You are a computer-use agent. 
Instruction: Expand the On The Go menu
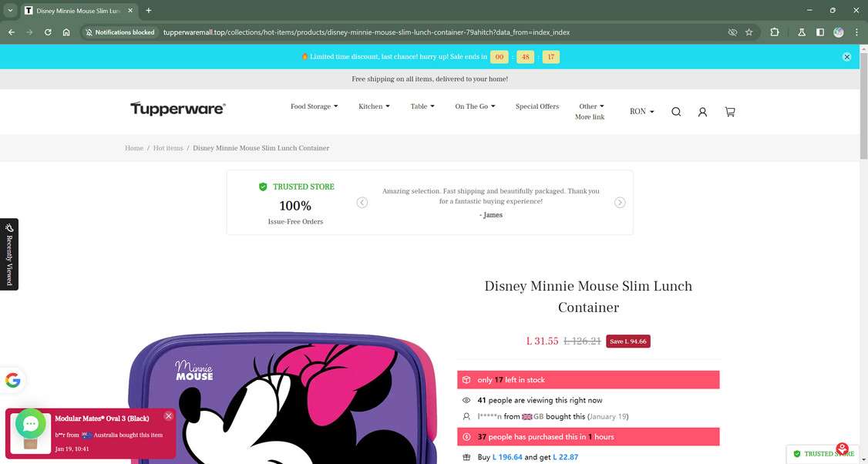(475, 106)
